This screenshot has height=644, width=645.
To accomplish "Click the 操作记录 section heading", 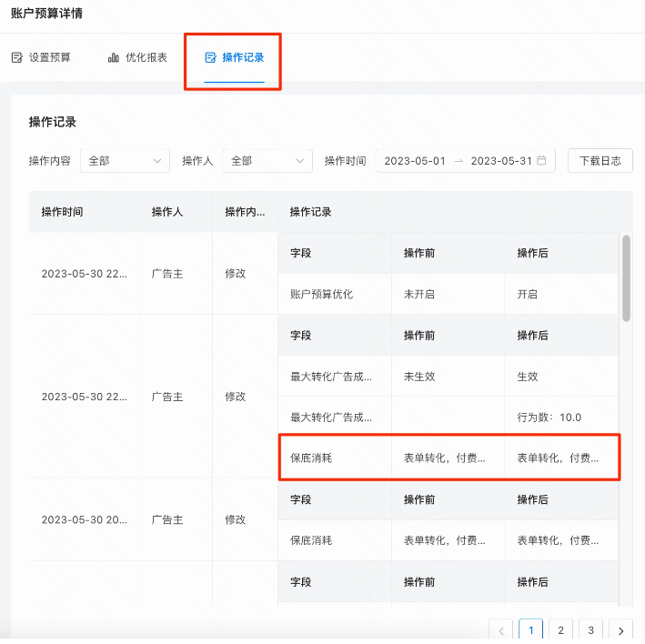I will pos(52,122).
